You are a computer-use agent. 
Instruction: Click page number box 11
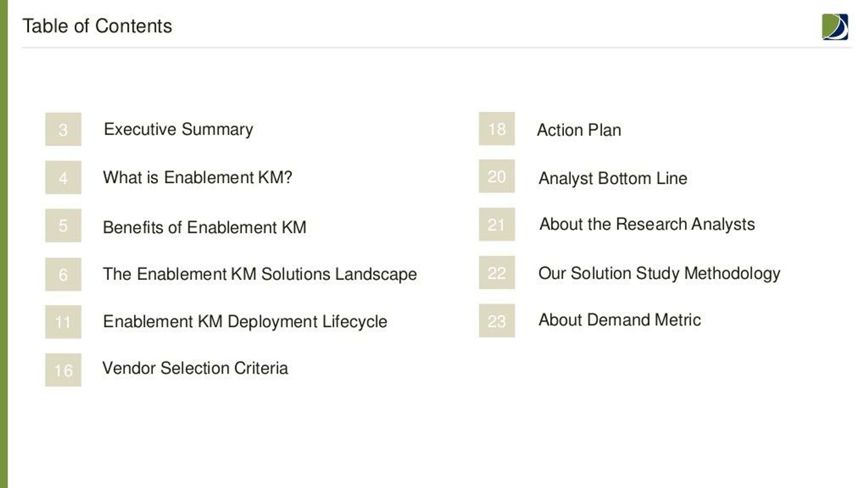coord(63,322)
